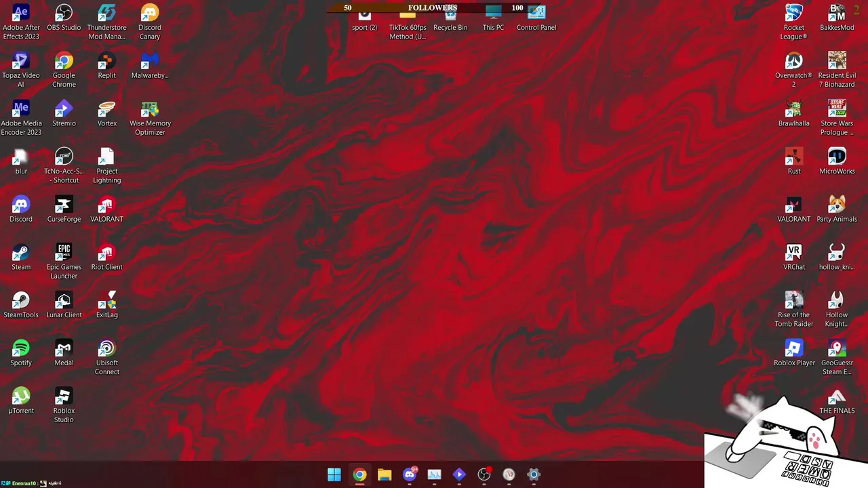Click the Medal desktop icon

[x=64, y=352]
